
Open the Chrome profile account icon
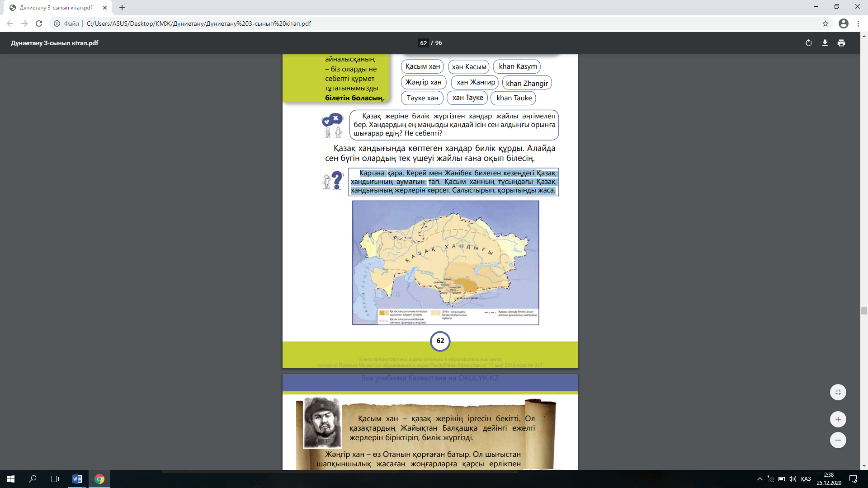pyautogui.click(x=843, y=23)
